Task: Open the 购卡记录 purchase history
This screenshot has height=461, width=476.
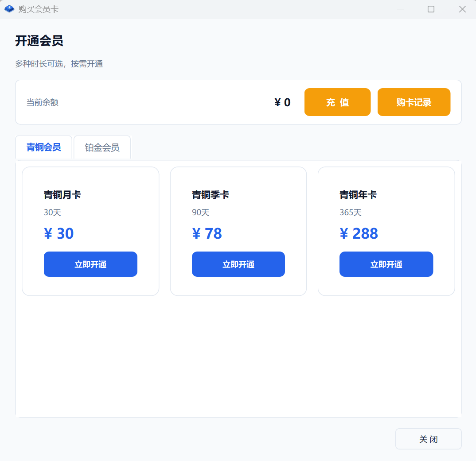Action: pyautogui.click(x=414, y=102)
